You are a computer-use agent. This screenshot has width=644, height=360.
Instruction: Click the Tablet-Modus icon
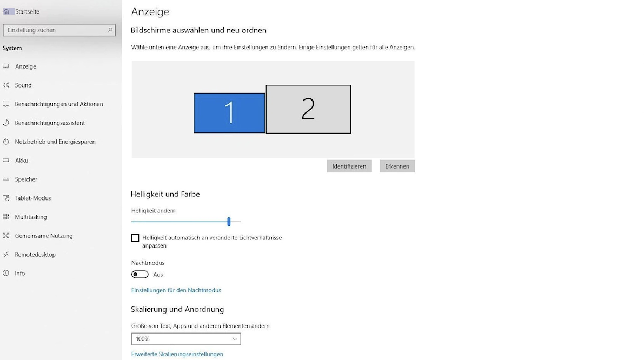6,198
